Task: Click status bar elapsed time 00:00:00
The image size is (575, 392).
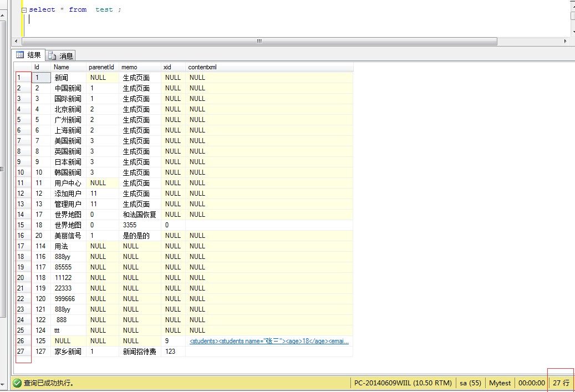Action: click(x=531, y=383)
